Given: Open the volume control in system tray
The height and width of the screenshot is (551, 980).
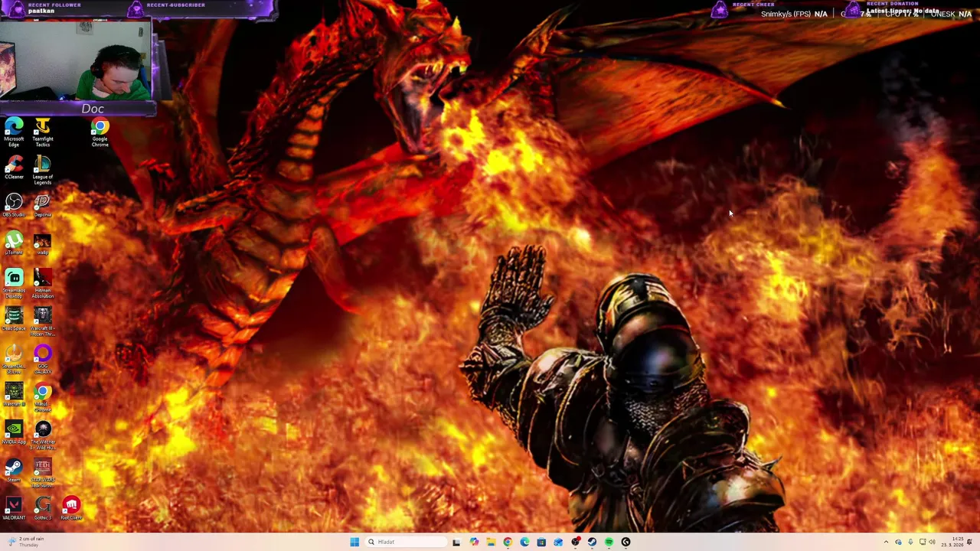Looking at the screenshot, I should [x=933, y=542].
